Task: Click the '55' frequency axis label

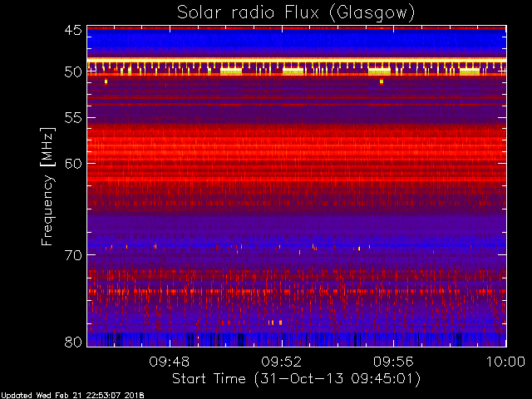Action: tap(73, 118)
